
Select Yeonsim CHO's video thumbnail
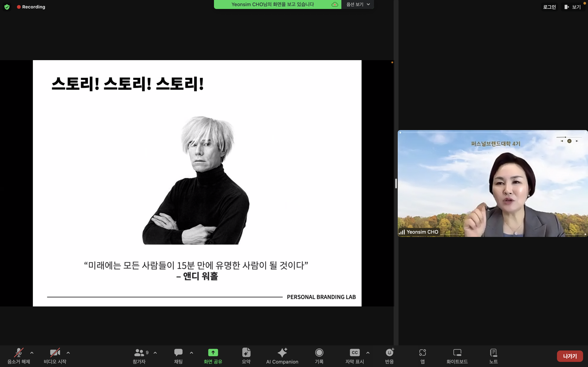[492, 183]
